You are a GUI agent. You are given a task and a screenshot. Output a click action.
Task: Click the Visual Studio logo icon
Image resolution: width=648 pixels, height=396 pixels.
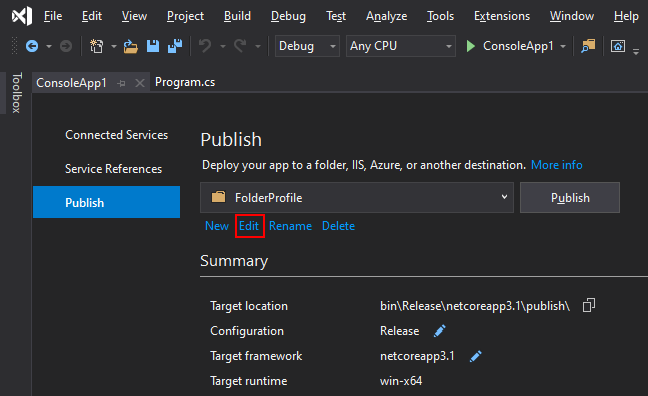coord(22,16)
